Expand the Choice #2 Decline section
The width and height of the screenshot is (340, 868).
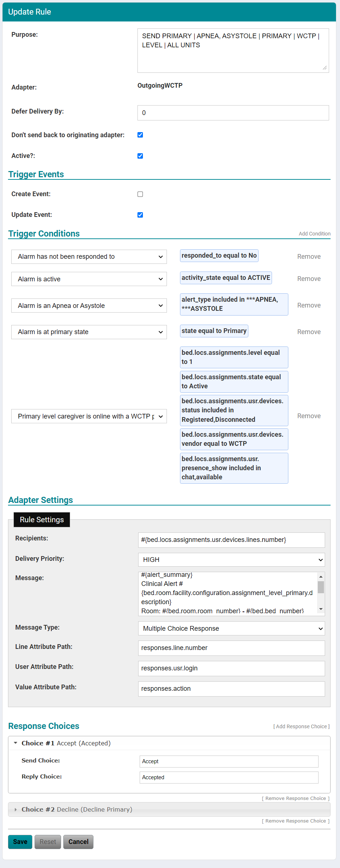point(16,809)
